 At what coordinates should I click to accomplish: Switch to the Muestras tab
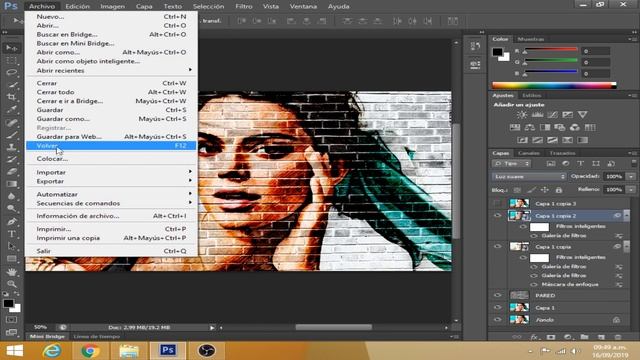(531, 39)
